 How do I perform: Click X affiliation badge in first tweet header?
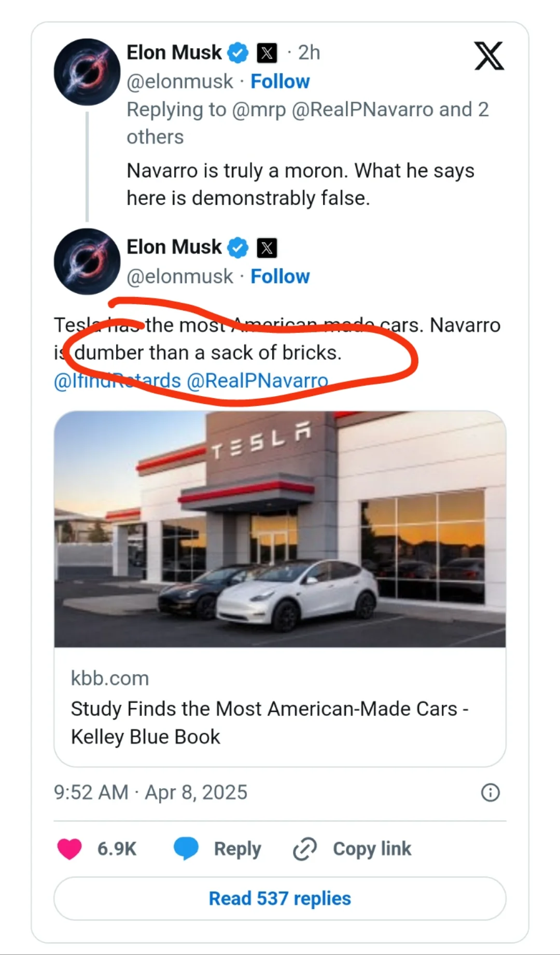pos(267,53)
